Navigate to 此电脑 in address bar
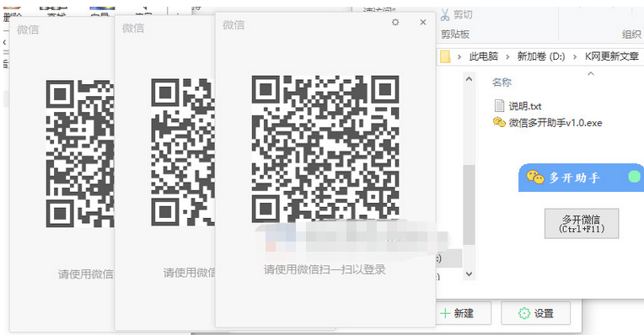Image resolution: width=644 pixels, height=335 pixels. (x=483, y=56)
